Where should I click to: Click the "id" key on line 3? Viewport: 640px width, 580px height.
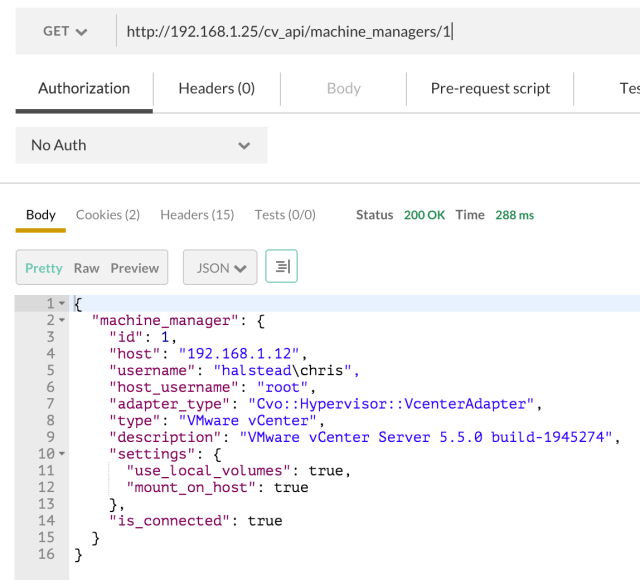coord(126,337)
